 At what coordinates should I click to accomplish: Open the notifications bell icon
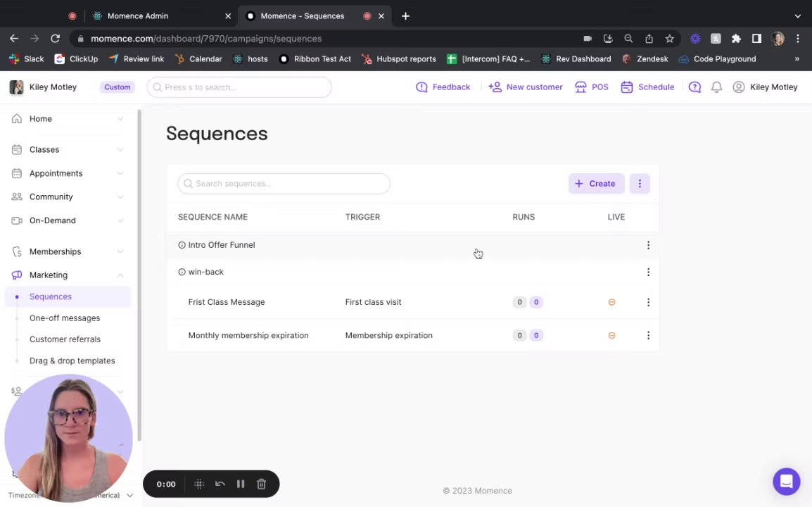(716, 87)
